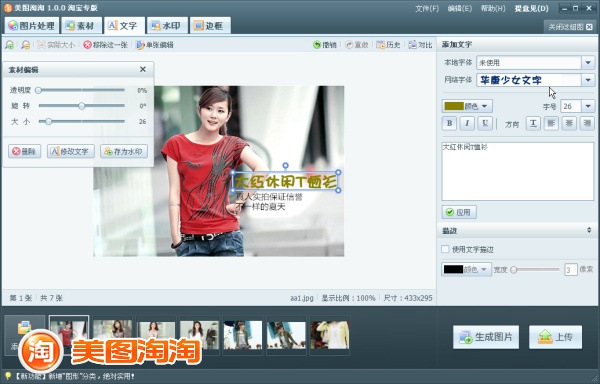Open the 历史 history panel
This screenshot has height=384, width=600.
388,45
